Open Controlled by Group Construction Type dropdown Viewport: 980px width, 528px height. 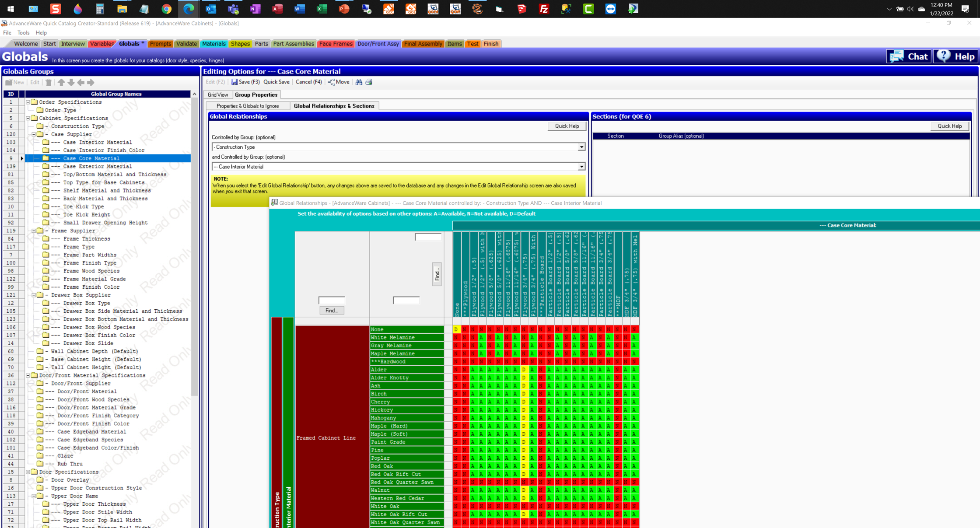581,147
